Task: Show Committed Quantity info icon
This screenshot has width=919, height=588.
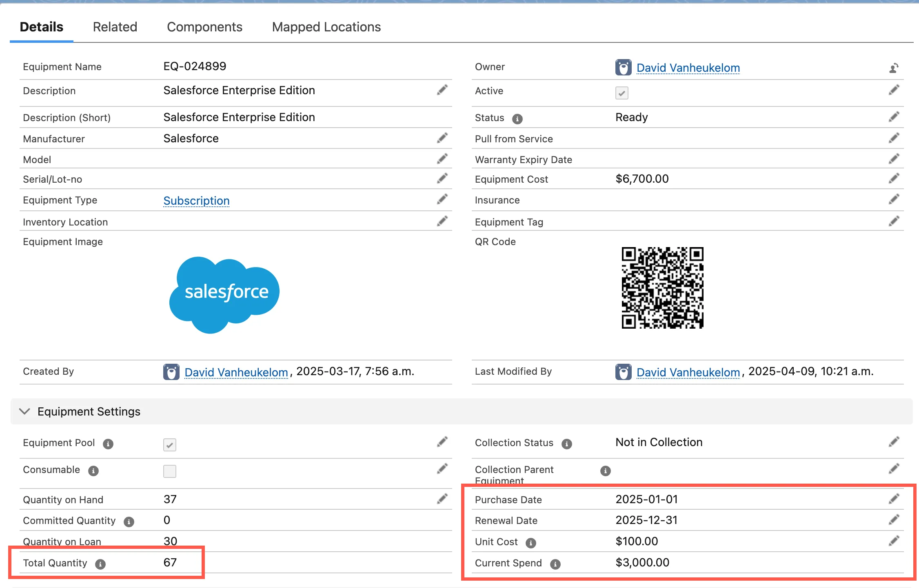Action: tap(129, 522)
